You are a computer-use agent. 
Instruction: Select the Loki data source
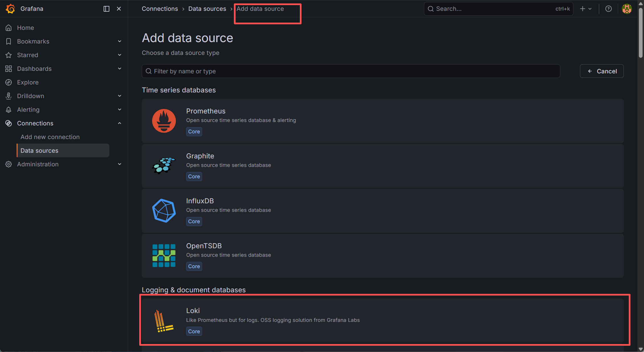tap(383, 321)
